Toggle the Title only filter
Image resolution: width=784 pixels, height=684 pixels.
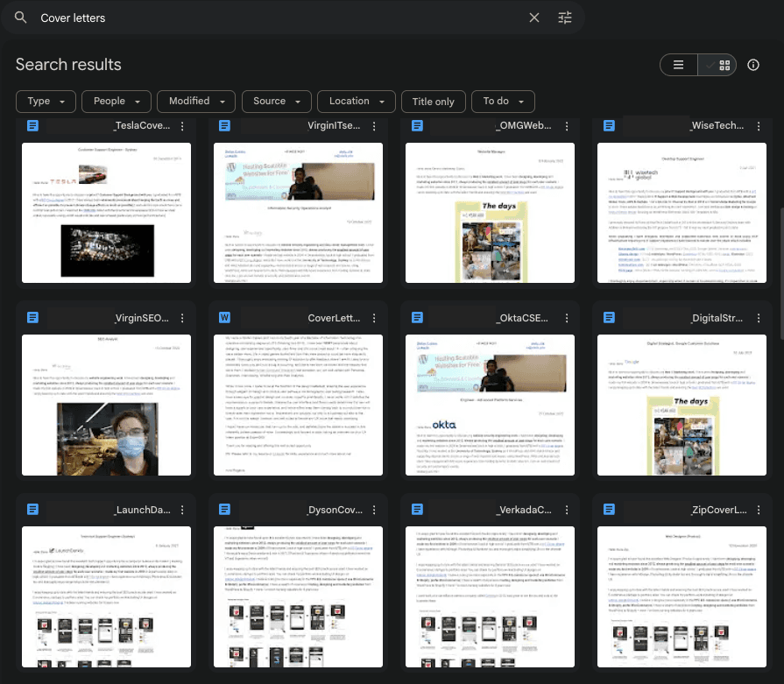click(x=434, y=102)
